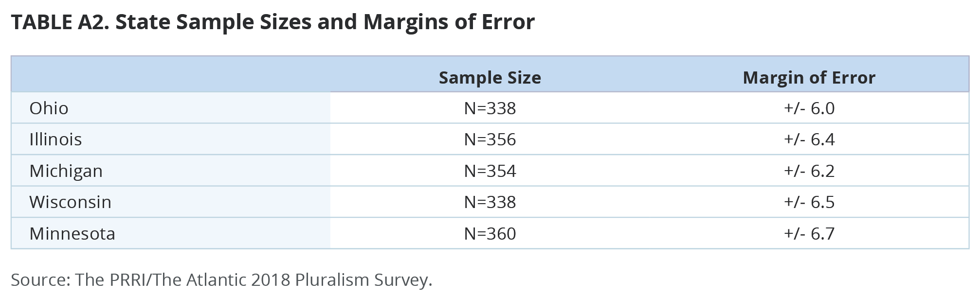Click the Wisconsin row label
Viewport: 980px width, 296px height.
70,202
